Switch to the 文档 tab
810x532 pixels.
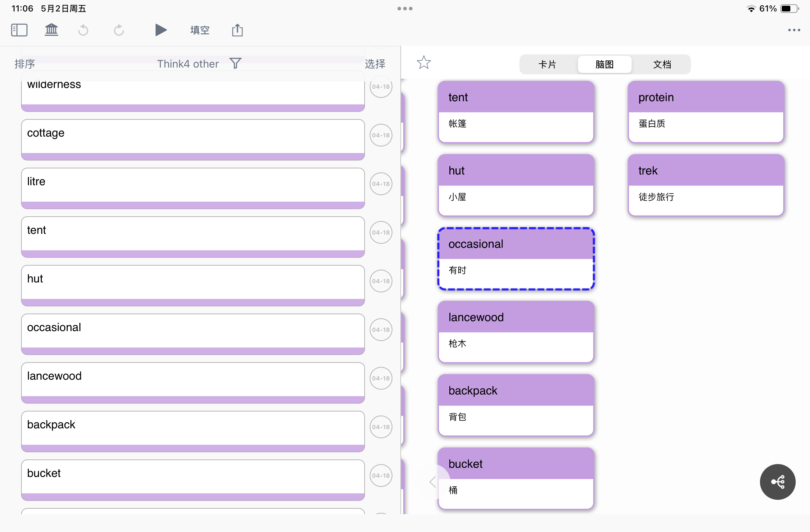point(662,64)
